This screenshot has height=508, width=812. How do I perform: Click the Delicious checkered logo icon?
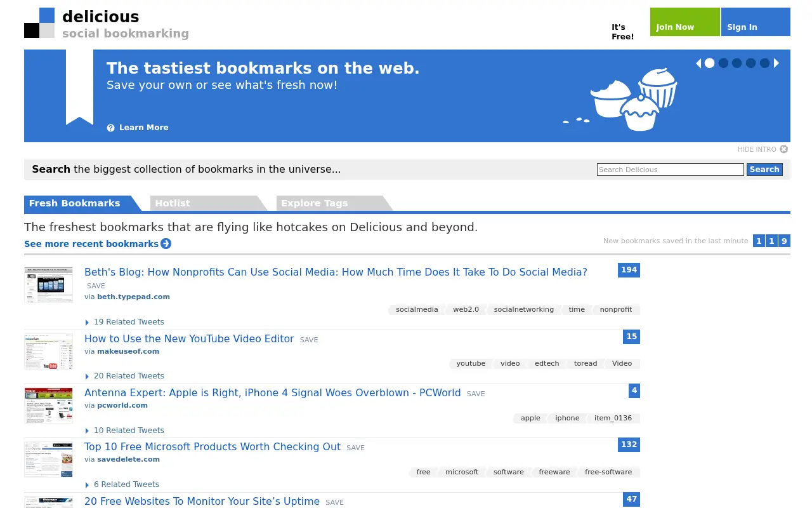[x=39, y=23]
